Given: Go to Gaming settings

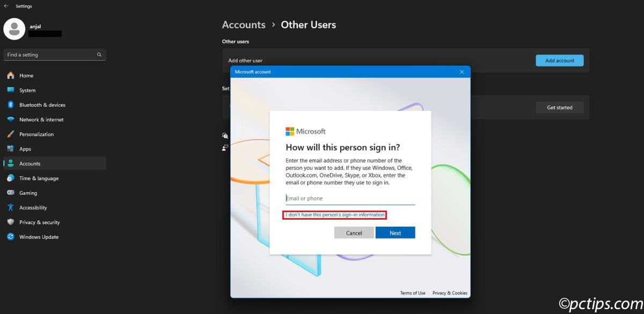Looking at the screenshot, I should pos(55,193).
